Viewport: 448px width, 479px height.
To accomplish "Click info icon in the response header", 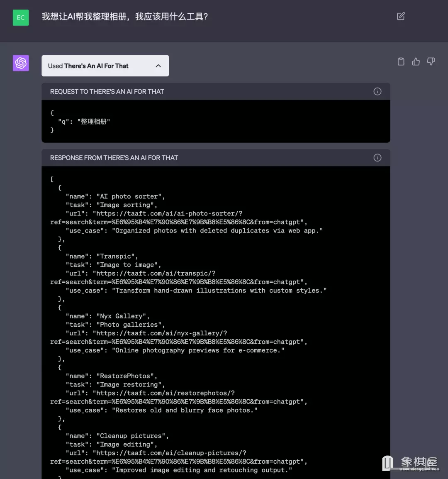I will pos(377,158).
